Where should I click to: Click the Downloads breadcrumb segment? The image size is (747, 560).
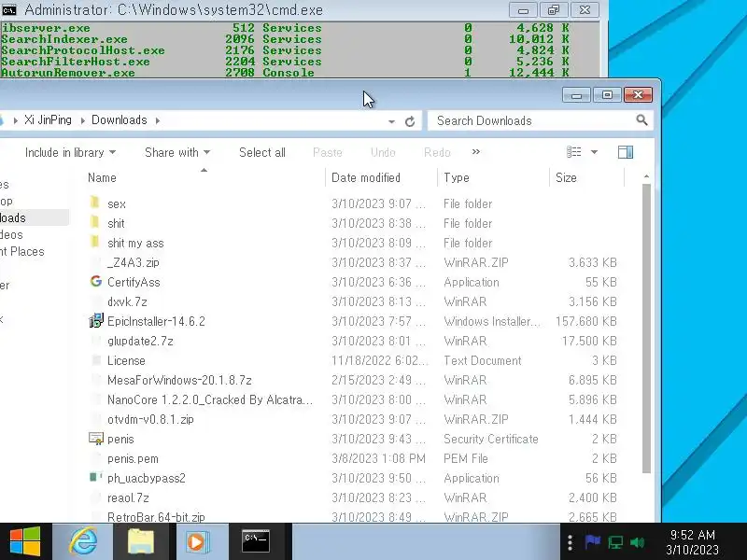tap(120, 120)
